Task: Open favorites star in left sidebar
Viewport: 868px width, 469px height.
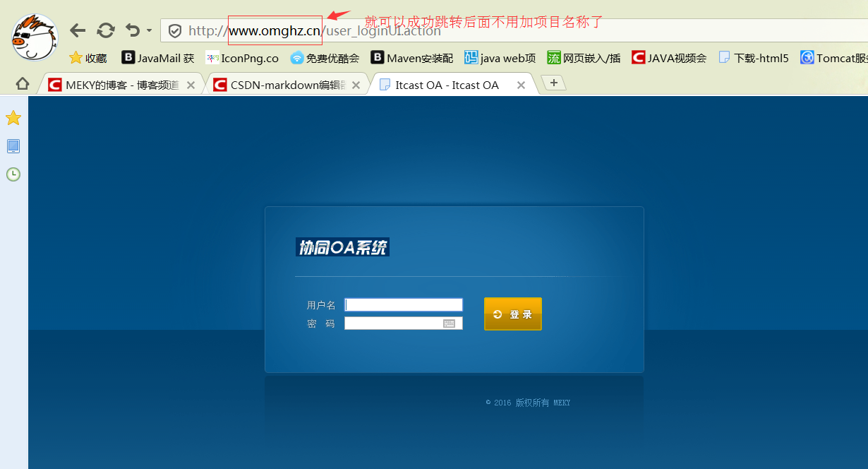Action: click(x=13, y=118)
